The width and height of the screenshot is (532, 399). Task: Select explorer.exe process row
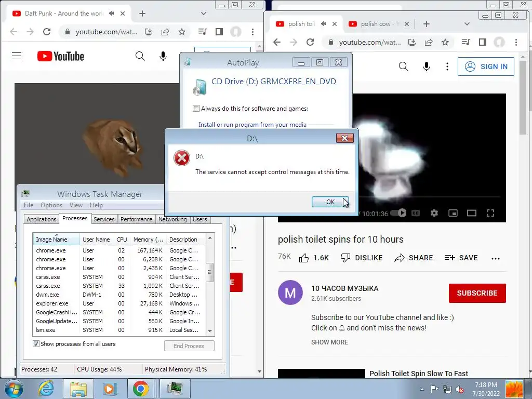pyautogui.click(x=119, y=303)
